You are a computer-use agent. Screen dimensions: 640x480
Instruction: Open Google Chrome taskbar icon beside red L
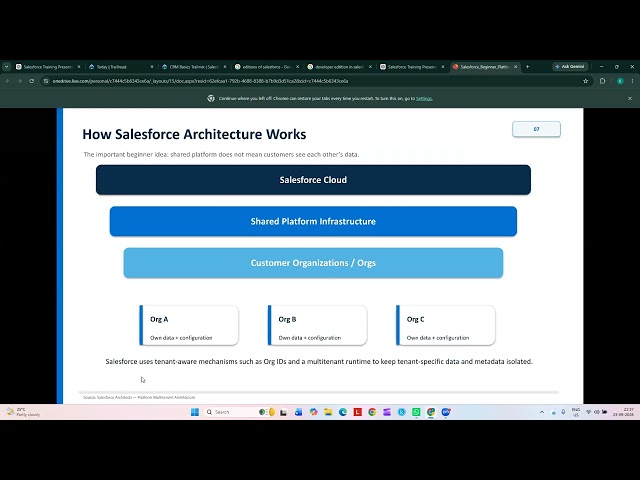(x=372, y=412)
